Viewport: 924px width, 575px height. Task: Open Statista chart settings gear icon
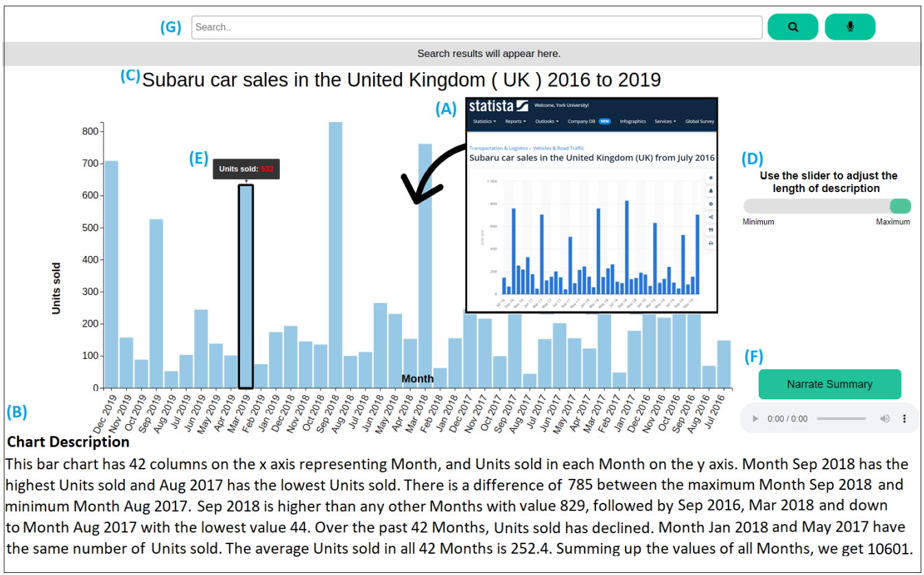pos(711,204)
